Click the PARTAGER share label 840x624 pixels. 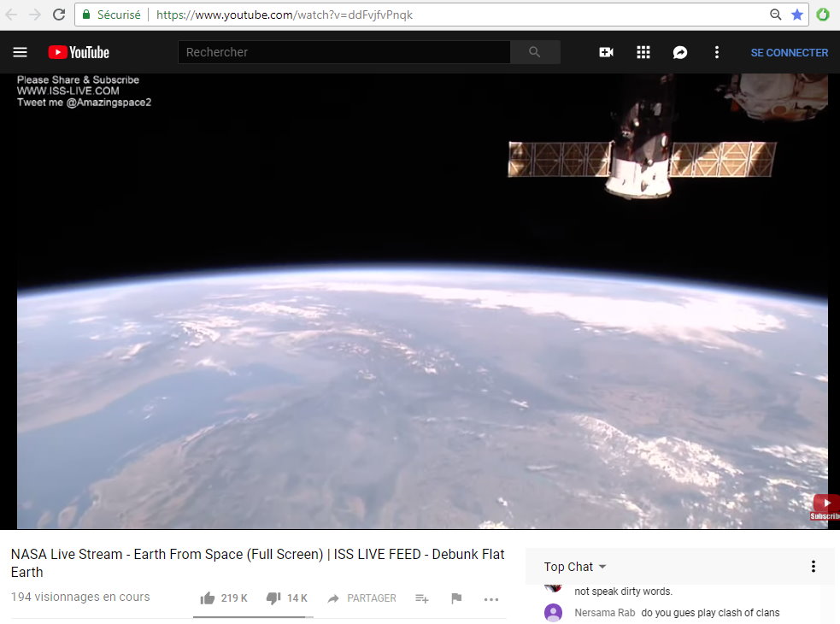pyautogui.click(x=371, y=598)
